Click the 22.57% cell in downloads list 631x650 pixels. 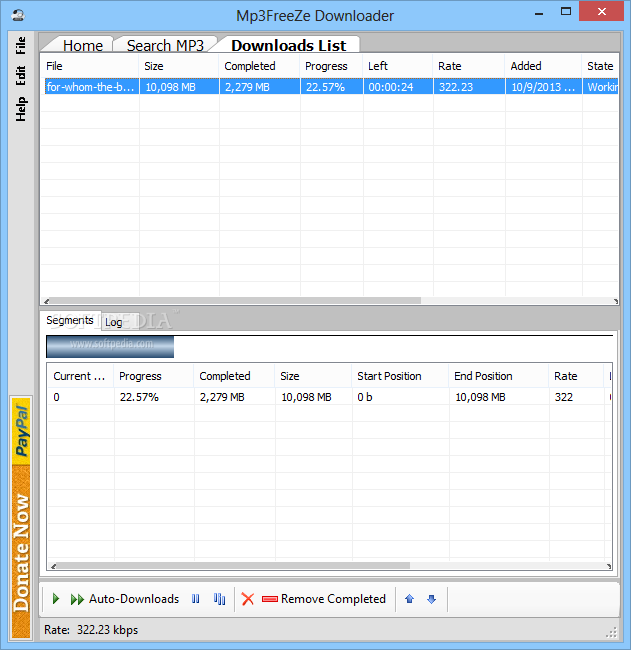(x=332, y=87)
